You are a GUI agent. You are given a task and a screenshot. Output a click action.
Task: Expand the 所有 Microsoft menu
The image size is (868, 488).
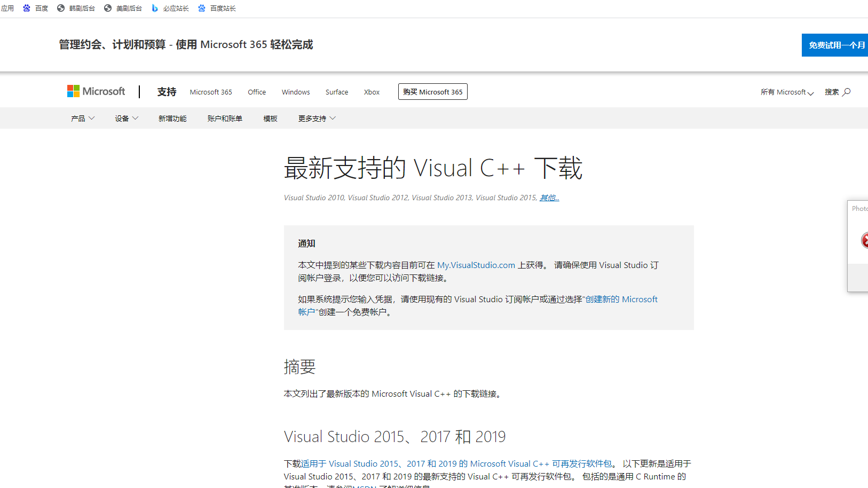click(x=786, y=91)
